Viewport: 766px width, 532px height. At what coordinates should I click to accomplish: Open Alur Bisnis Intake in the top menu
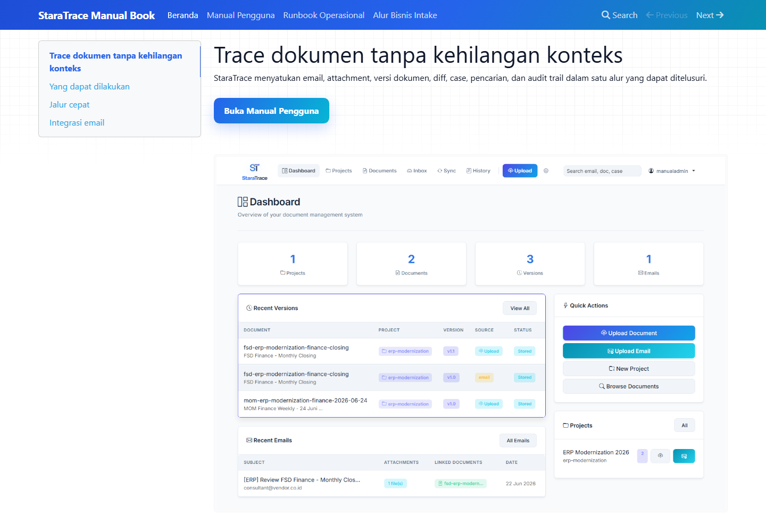pos(405,15)
